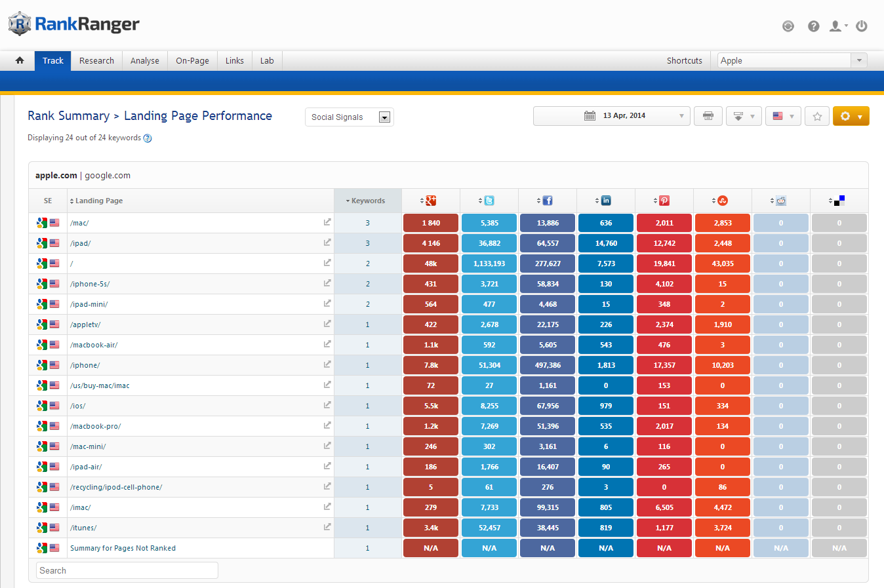Sort by Facebook column icon
Viewport: 884px width, 588px height.
[x=547, y=201]
